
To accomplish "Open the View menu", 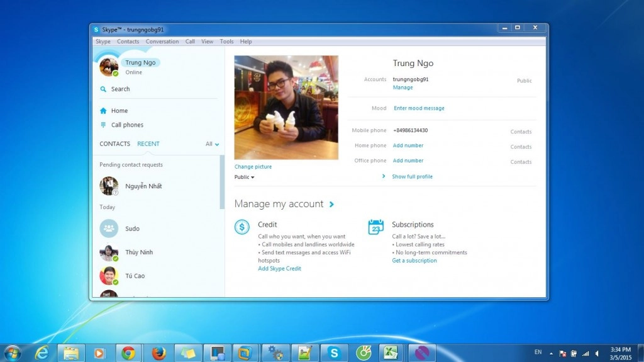I will (x=208, y=42).
